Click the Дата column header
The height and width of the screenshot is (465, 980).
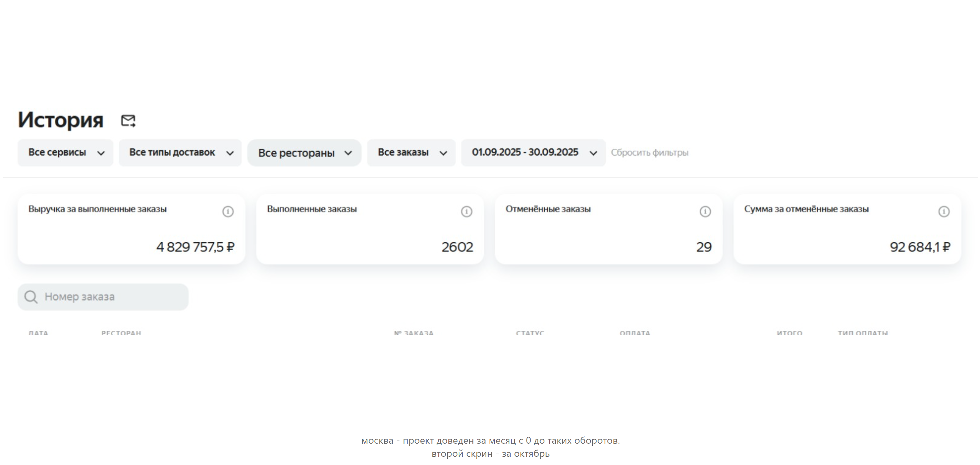coord(39,333)
